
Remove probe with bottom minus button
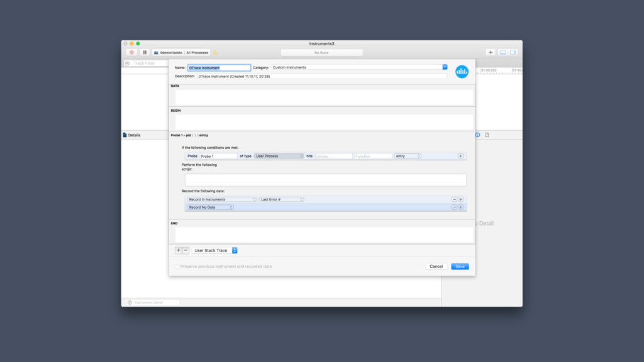(x=186, y=250)
